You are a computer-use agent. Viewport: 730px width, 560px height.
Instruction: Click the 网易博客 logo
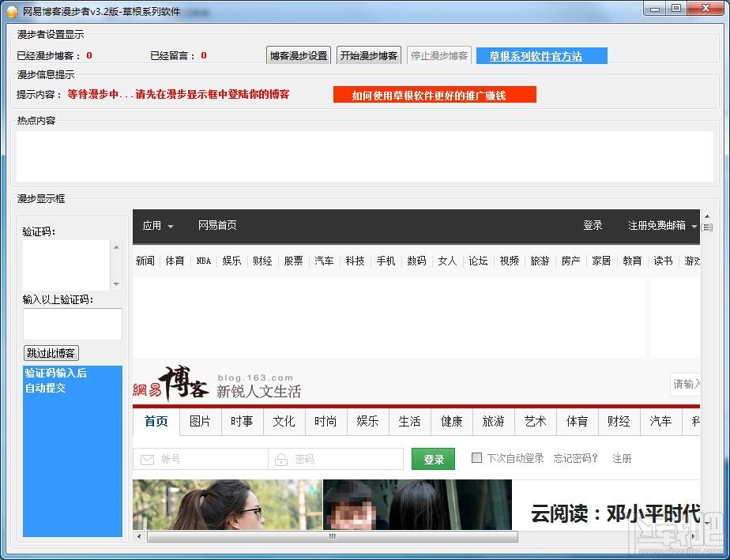pos(171,384)
